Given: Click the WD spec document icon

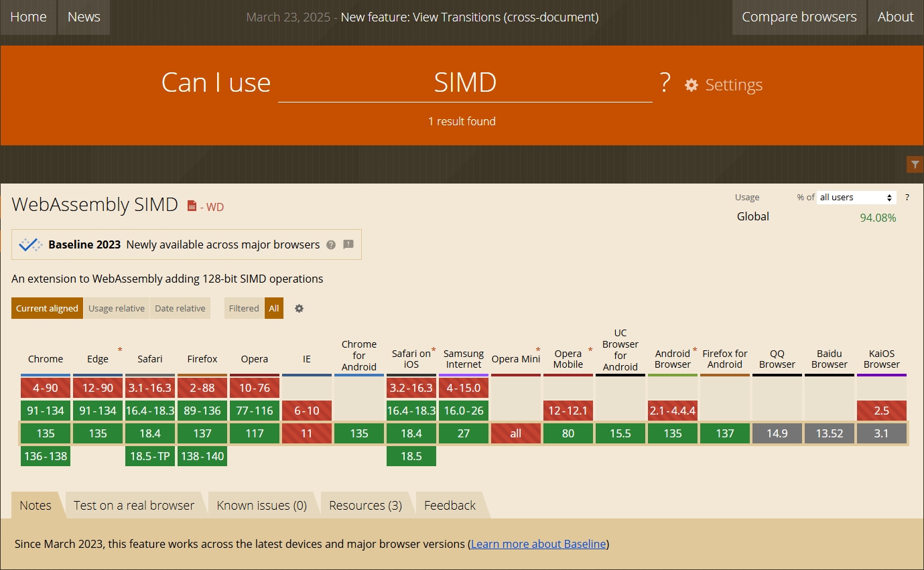Looking at the screenshot, I should 192,206.
